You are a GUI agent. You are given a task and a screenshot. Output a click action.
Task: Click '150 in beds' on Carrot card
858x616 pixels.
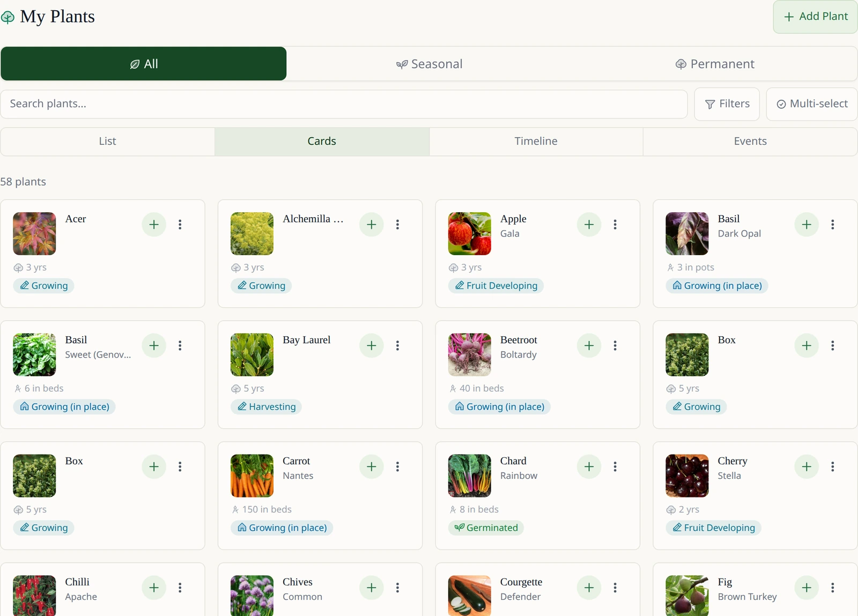(267, 509)
